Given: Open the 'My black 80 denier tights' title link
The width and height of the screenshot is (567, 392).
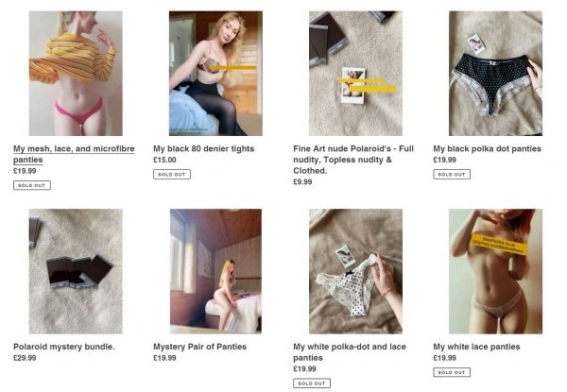Looking at the screenshot, I should [x=206, y=148].
